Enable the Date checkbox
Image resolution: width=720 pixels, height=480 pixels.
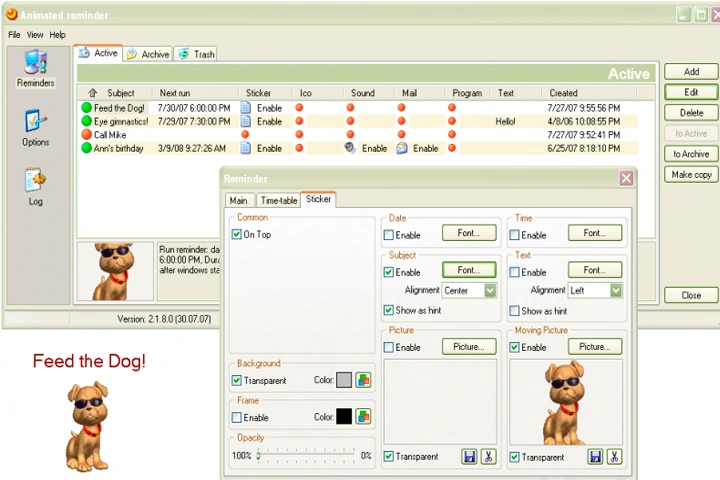388,235
